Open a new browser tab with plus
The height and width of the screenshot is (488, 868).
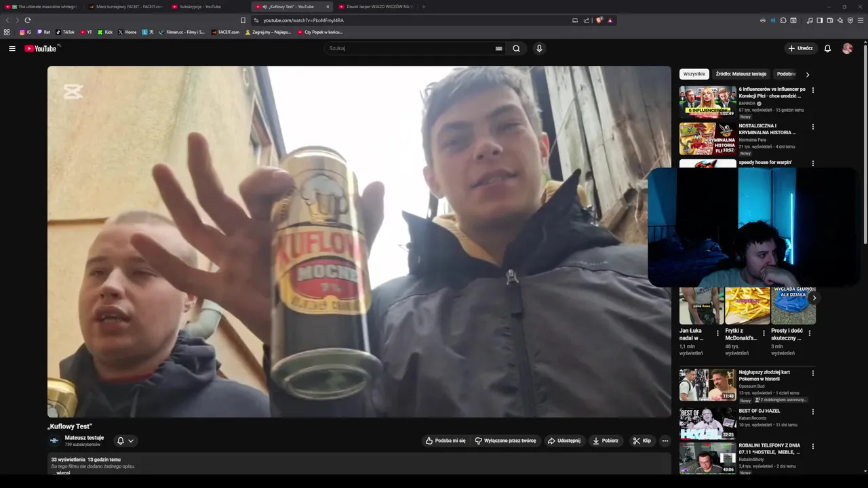point(423,7)
